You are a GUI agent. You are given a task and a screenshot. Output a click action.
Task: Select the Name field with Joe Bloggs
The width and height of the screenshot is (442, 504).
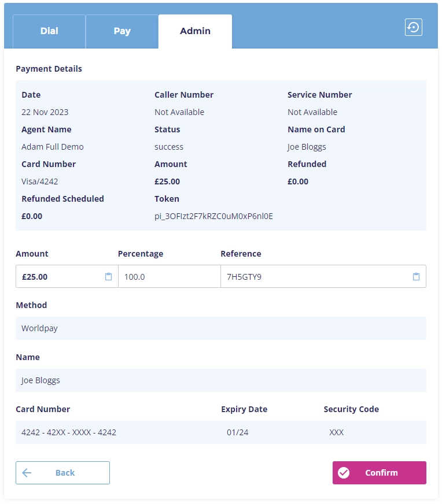220,380
